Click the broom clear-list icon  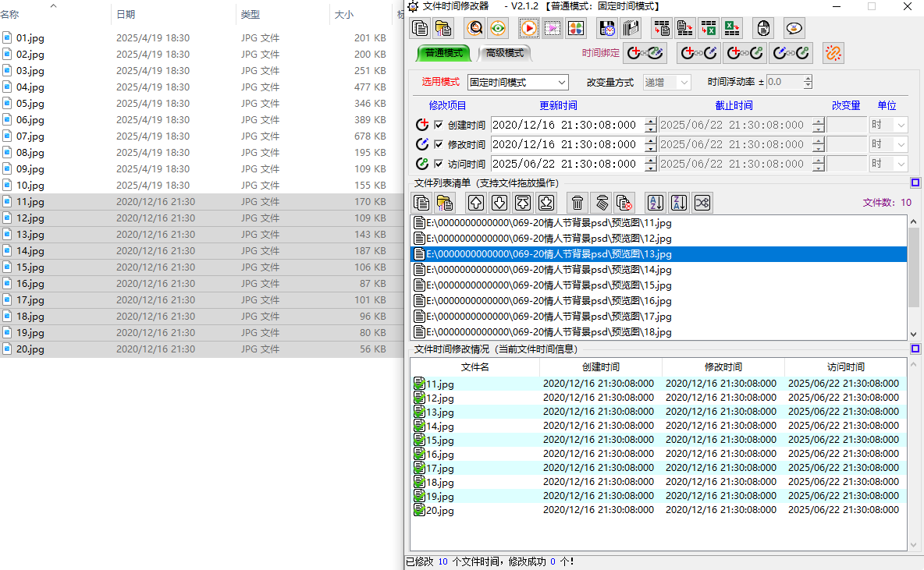tap(601, 203)
